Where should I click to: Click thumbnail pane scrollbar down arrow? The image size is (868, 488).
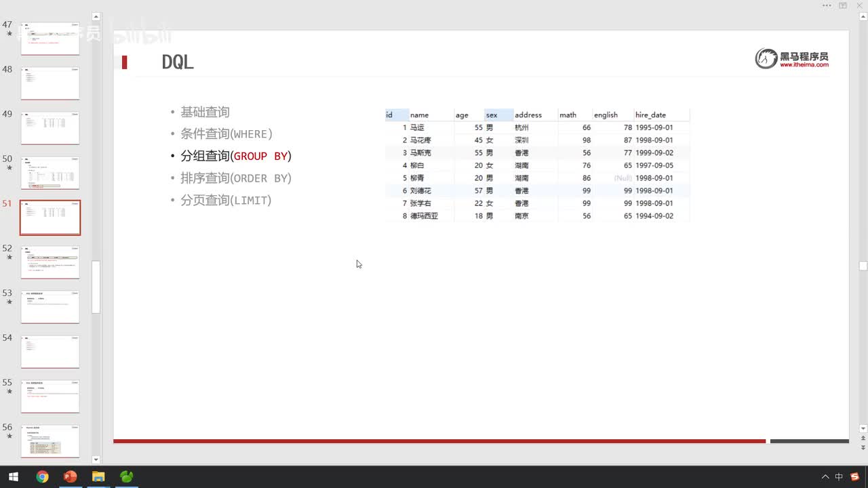pyautogui.click(x=96, y=460)
